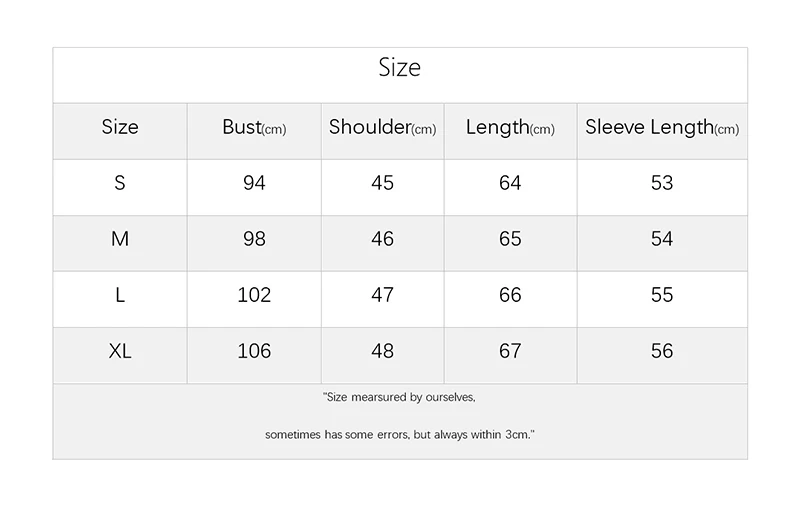Select the "M" size row label
Viewport: 800px width, 505px height.
coord(120,239)
